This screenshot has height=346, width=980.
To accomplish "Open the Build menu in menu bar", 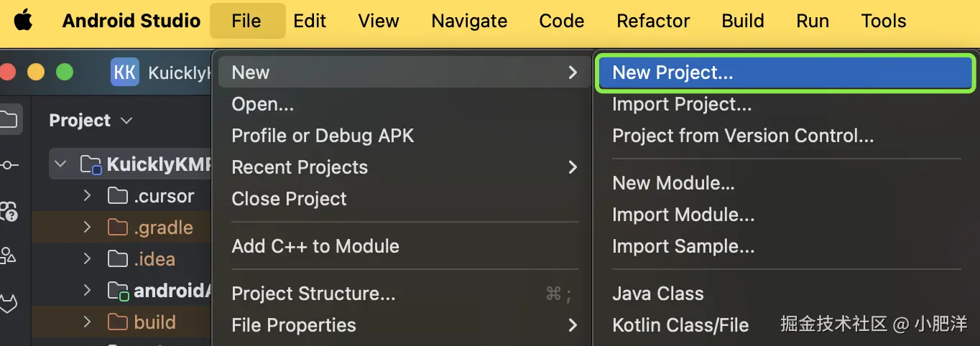I will click(x=742, y=21).
